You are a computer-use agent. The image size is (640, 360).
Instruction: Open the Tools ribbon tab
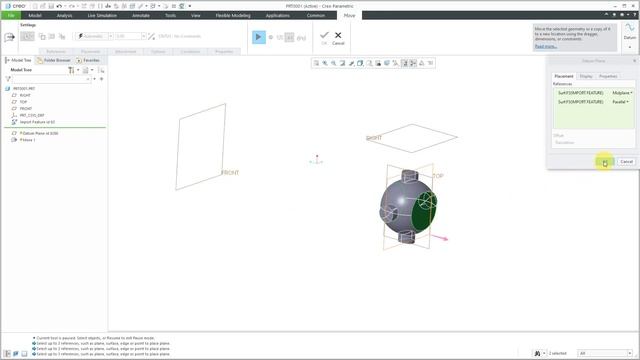pos(170,16)
